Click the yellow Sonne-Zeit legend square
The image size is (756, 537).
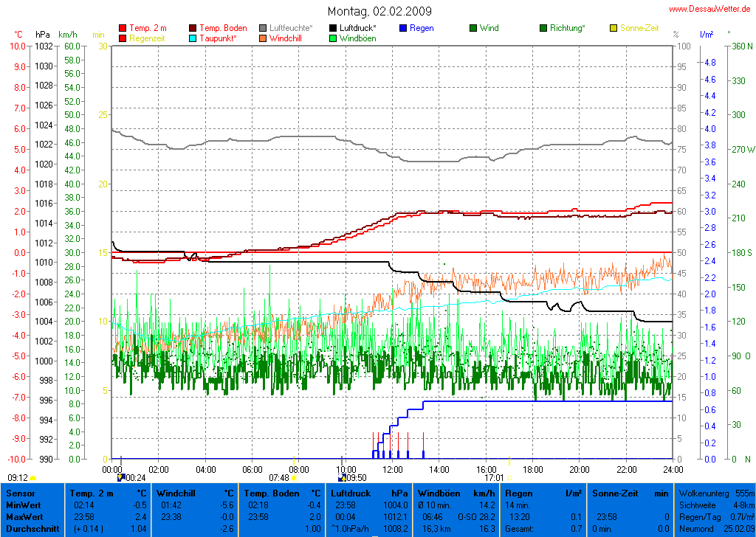click(614, 28)
